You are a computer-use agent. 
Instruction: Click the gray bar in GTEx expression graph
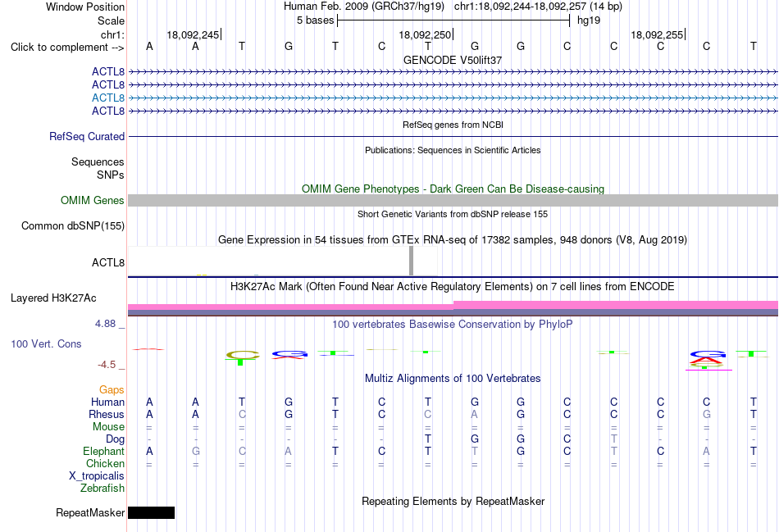pos(411,261)
